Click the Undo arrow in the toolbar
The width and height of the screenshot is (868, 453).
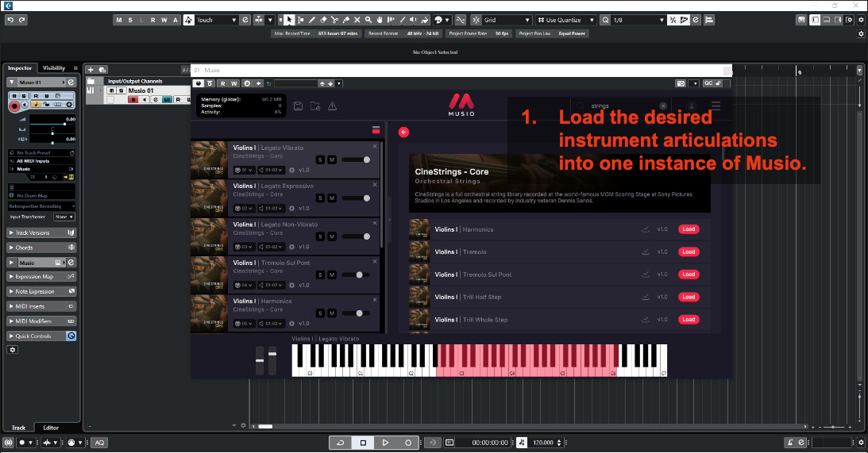coord(10,20)
